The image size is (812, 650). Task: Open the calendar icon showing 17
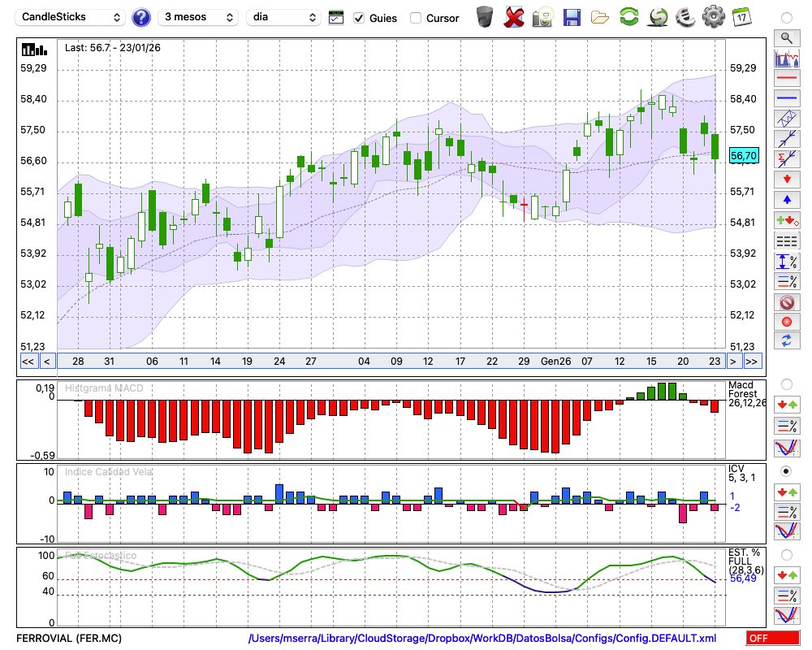tap(741, 17)
